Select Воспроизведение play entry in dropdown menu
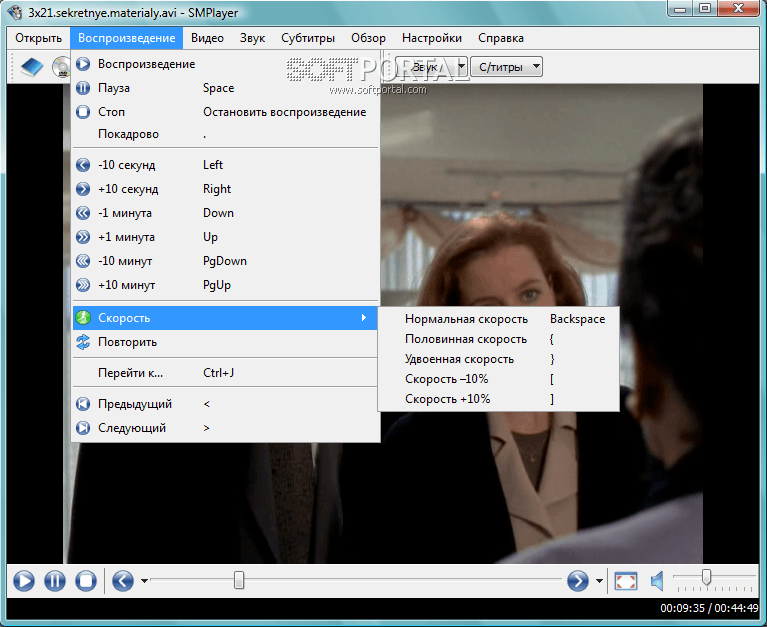Viewport: 767px width, 627px height. (225, 64)
